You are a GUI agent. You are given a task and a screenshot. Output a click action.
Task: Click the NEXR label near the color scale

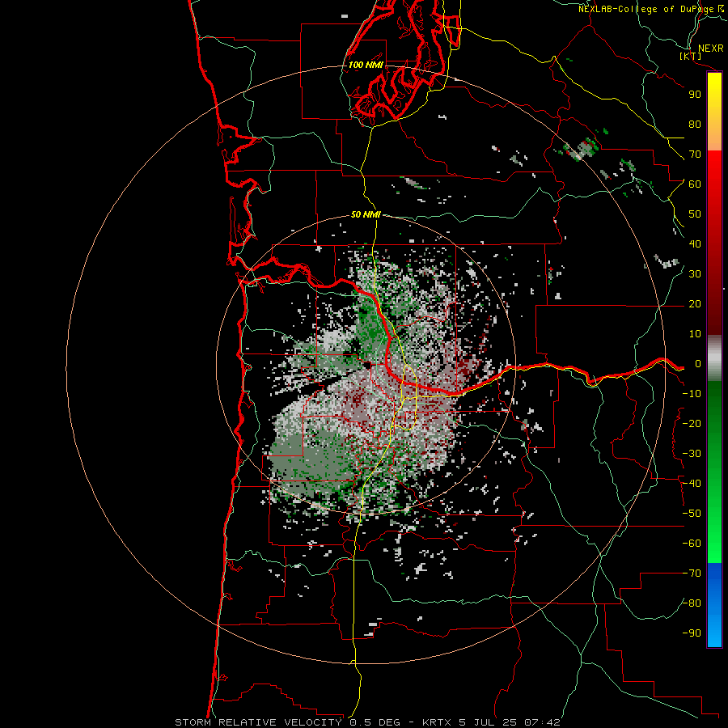pos(711,49)
